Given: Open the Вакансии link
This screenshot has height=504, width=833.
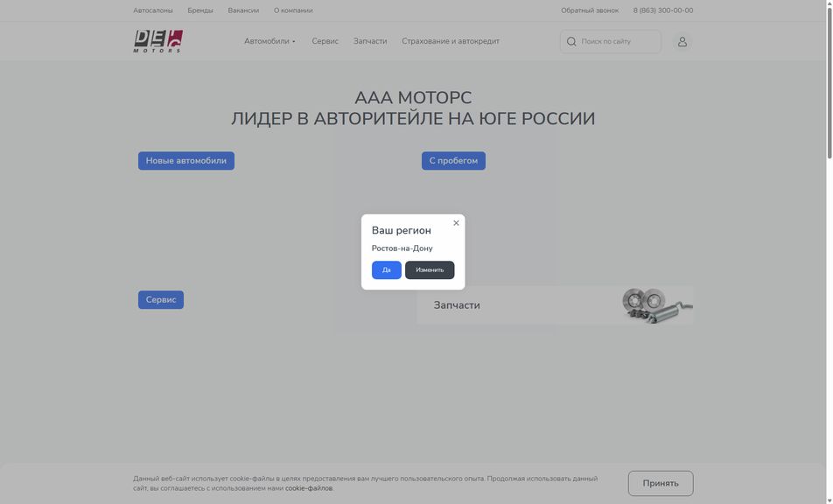Looking at the screenshot, I should point(243,10).
